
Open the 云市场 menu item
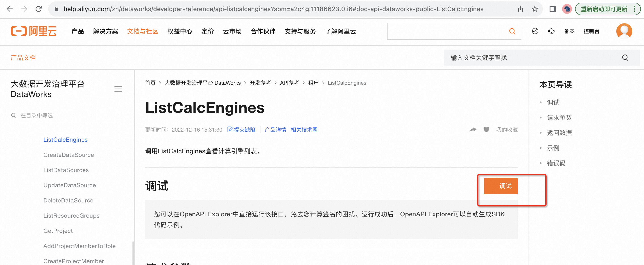click(232, 32)
